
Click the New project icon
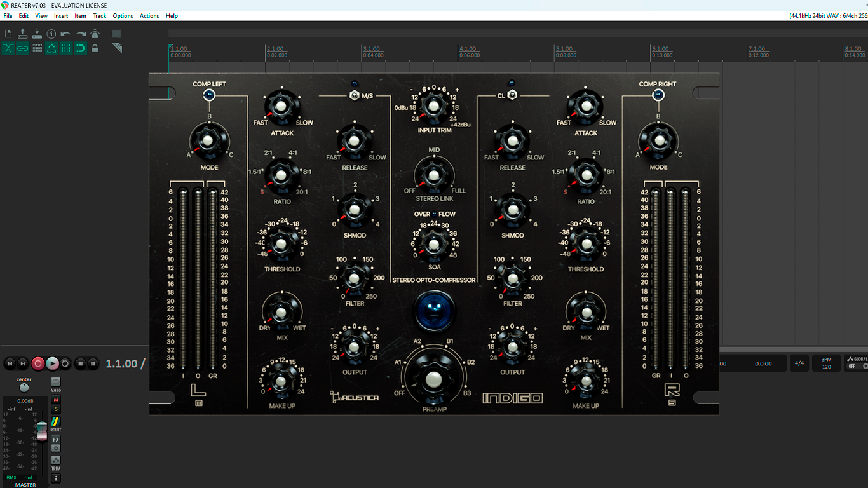point(8,34)
